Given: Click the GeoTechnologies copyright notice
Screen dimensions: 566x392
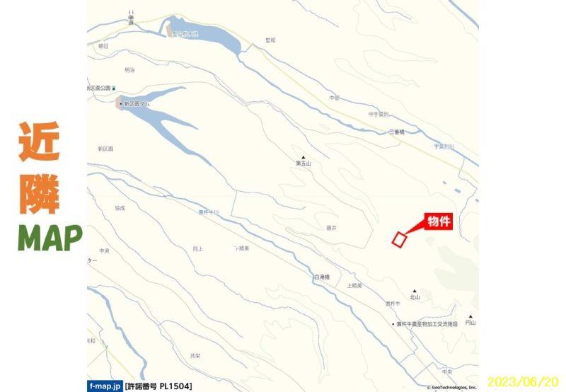Looking at the screenshot, I should [x=451, y=388].
